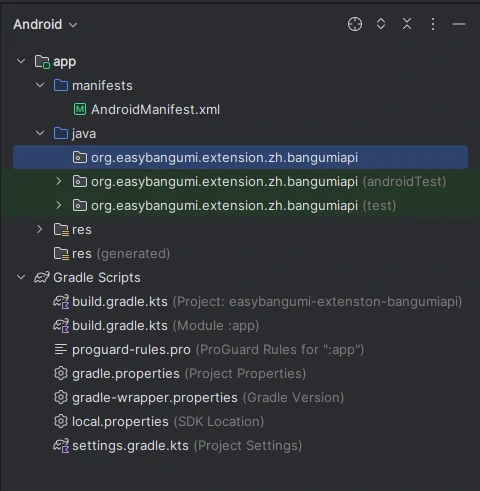Open the project panel options menu
The image size is (480, 491).
pos(433,24)
